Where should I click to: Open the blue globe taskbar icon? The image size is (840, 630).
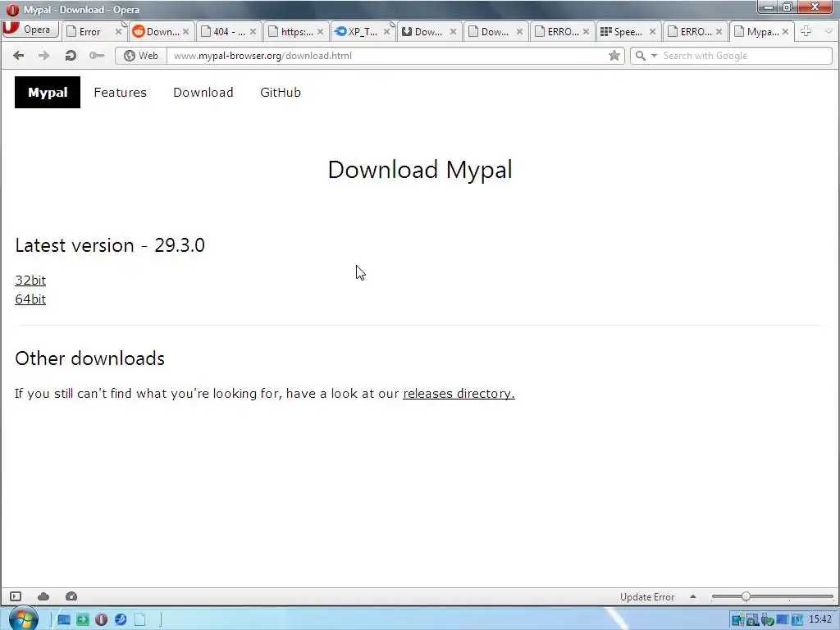click(x=121, y=620)
